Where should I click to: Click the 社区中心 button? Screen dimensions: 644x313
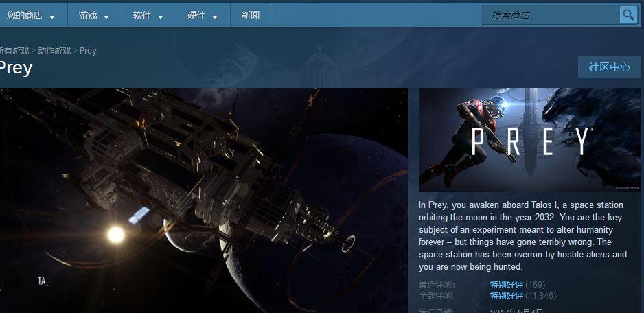pyautogui.click(x=610, y=67)
